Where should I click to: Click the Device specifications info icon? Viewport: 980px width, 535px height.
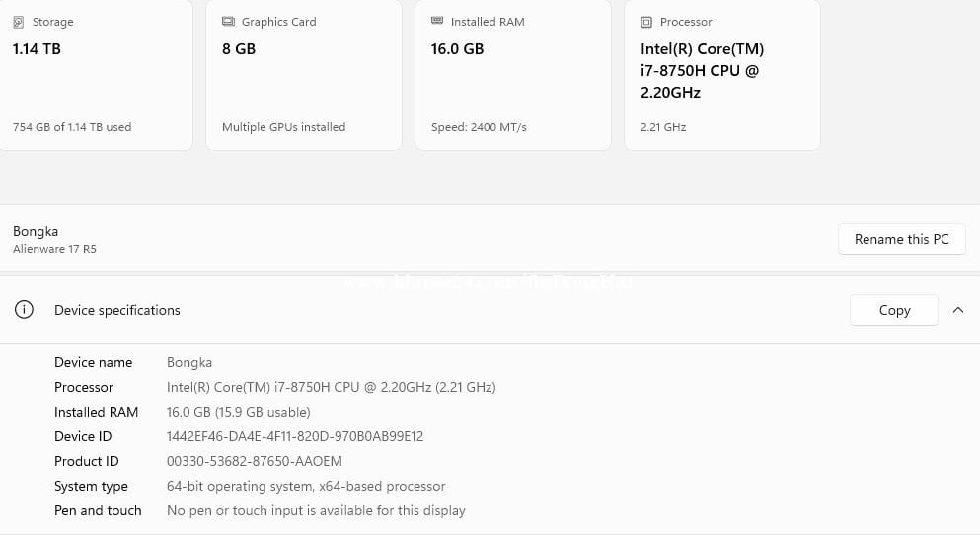coord(24,310)
